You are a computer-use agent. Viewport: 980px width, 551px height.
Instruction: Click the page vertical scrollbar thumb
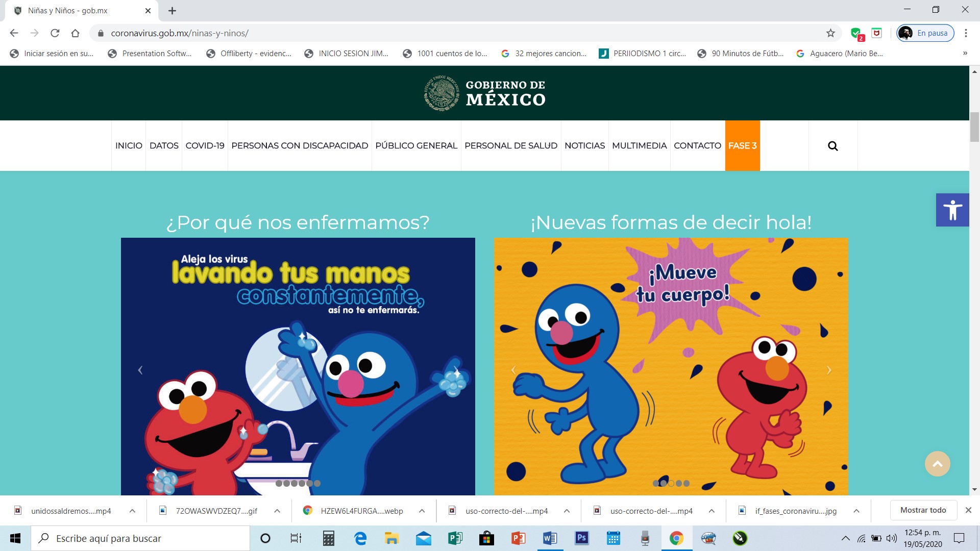point(974,127)
